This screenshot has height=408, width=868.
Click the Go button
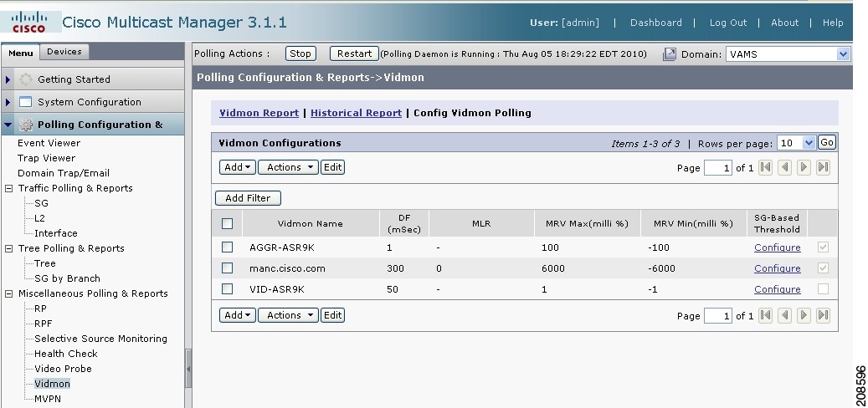tap(827, 143)
